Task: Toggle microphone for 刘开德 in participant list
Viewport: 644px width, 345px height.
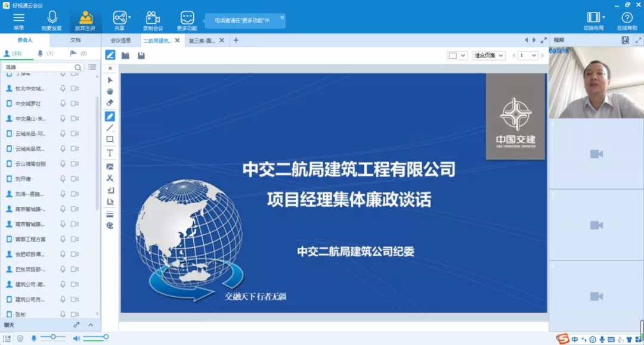Action: coord(63,179)
